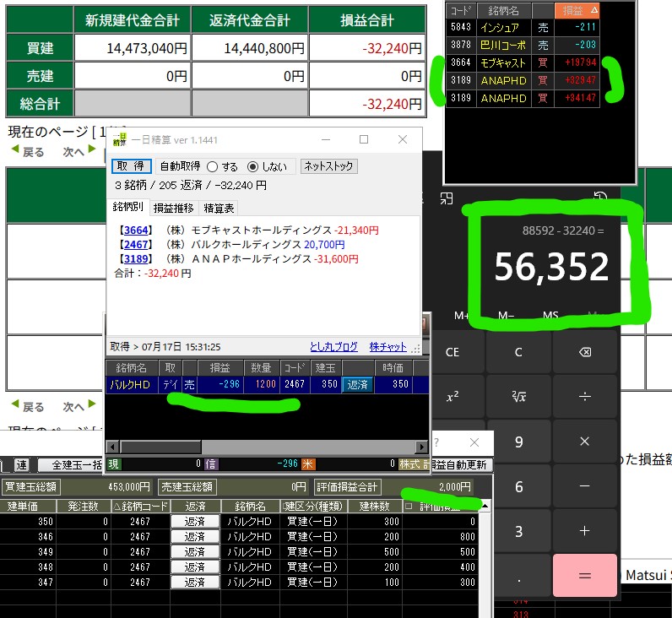Click the CE key on calculator
The image size is (672, 618).
(453, 352)
